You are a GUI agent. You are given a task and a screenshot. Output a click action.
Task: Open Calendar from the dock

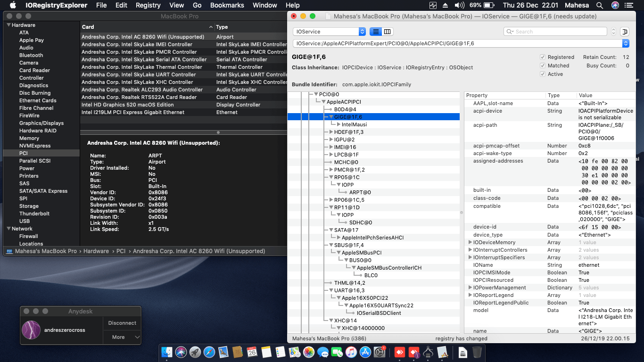(x=252, y=352)
